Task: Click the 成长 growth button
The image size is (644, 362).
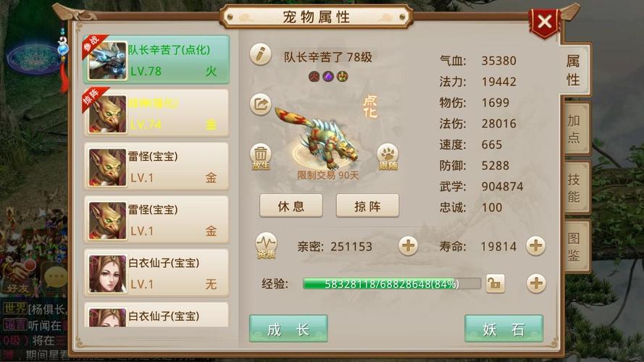Action: (x=288, y=329)
